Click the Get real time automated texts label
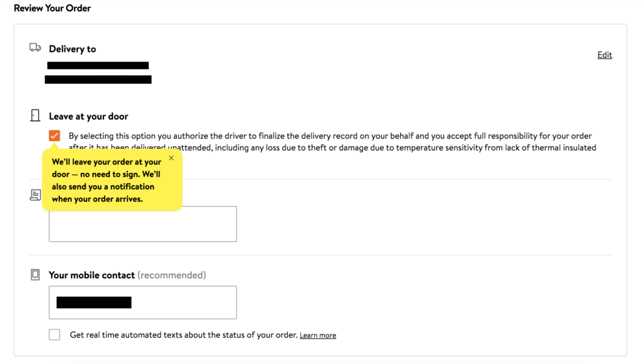This screenshot has height=364, width=642. click(x=183, y=335)
